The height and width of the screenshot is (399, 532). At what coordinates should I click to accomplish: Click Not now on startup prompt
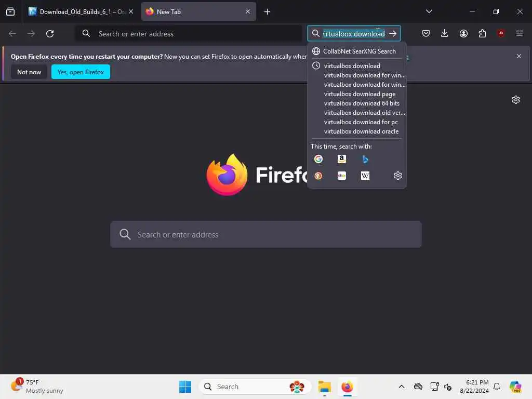(29, 72)
